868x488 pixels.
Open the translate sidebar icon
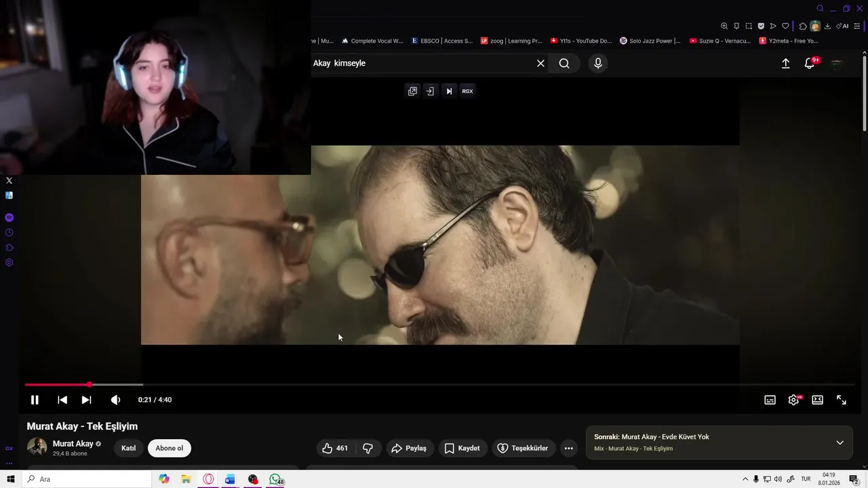9,195
